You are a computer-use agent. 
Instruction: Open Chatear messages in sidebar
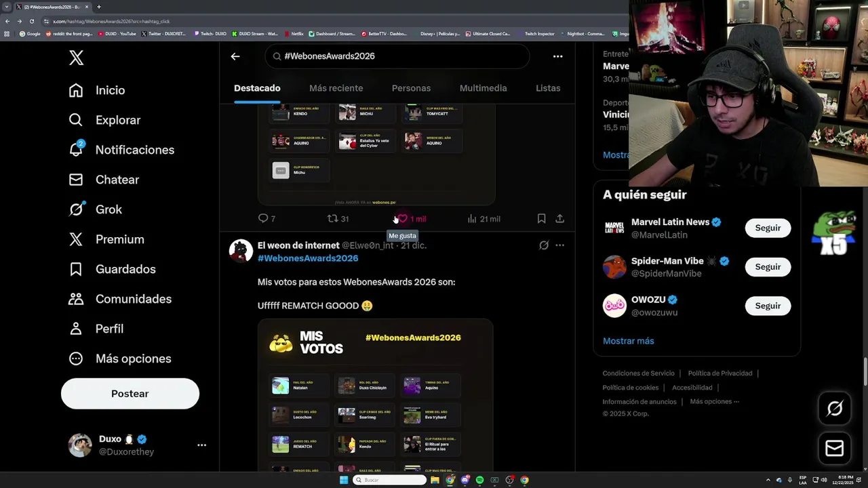coord(104,180)
